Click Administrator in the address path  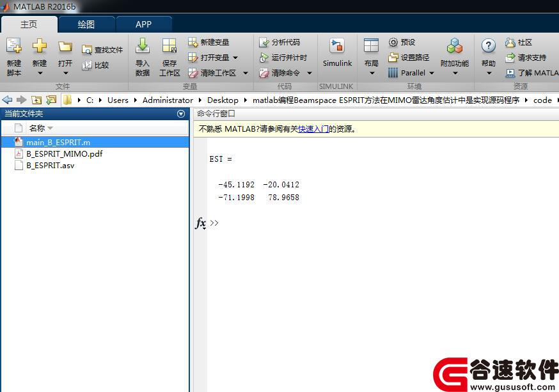[168, 100]
